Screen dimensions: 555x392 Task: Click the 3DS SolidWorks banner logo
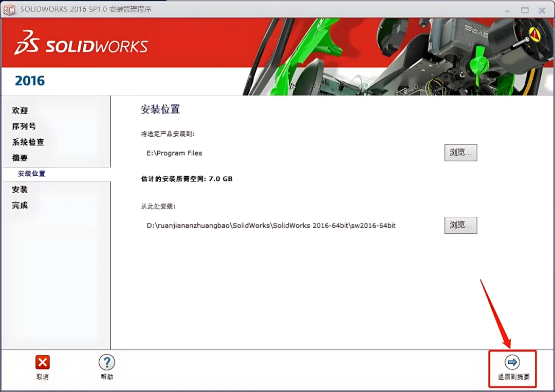81,43
